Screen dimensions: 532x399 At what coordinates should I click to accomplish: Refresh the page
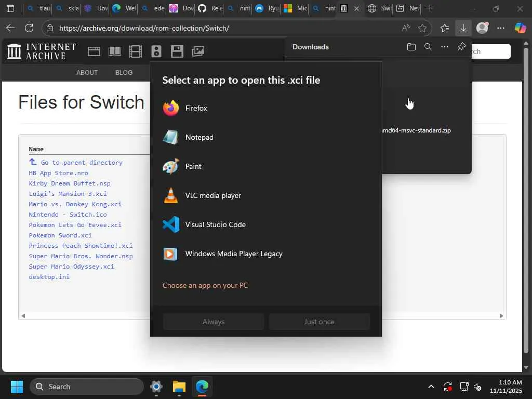pos(29,28)
